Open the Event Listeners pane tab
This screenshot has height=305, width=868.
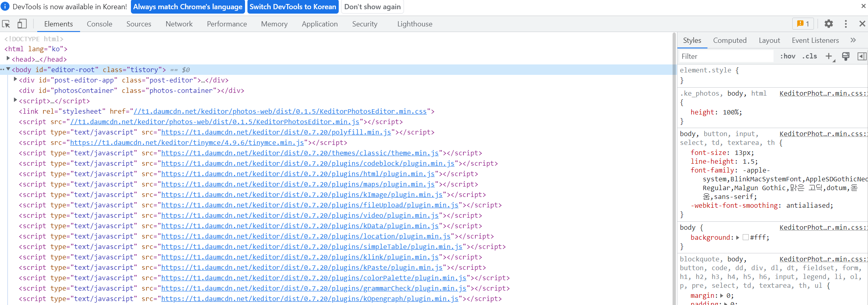(815, 40)
